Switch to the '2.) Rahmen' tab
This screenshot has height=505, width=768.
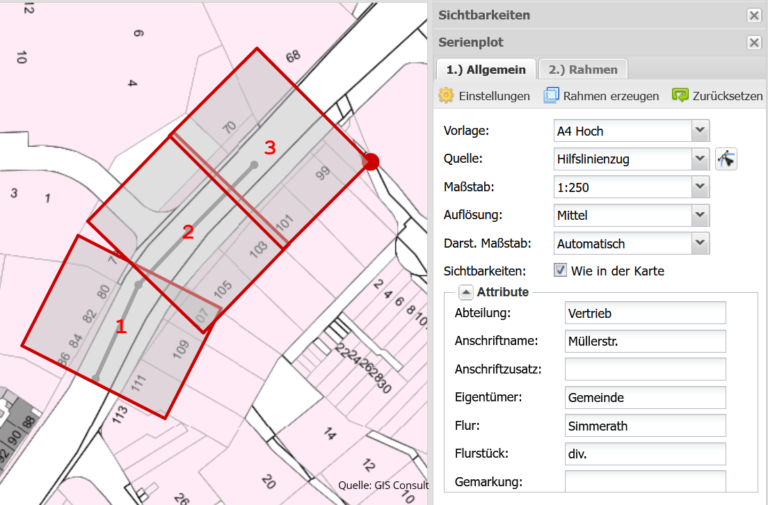tap(583, 69)
